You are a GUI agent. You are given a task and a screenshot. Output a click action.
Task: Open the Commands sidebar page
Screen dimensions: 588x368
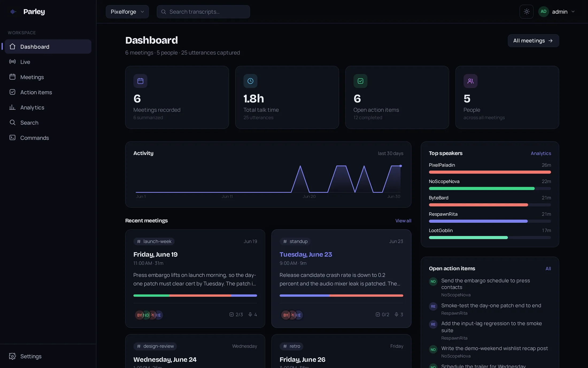(x=48, y=138)
